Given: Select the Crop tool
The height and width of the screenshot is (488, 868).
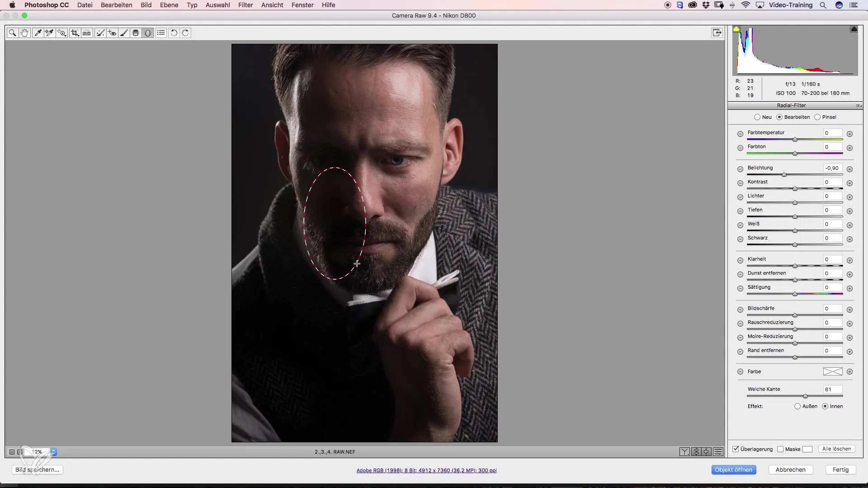Looking at the screenshot, I should click(75, 33).
